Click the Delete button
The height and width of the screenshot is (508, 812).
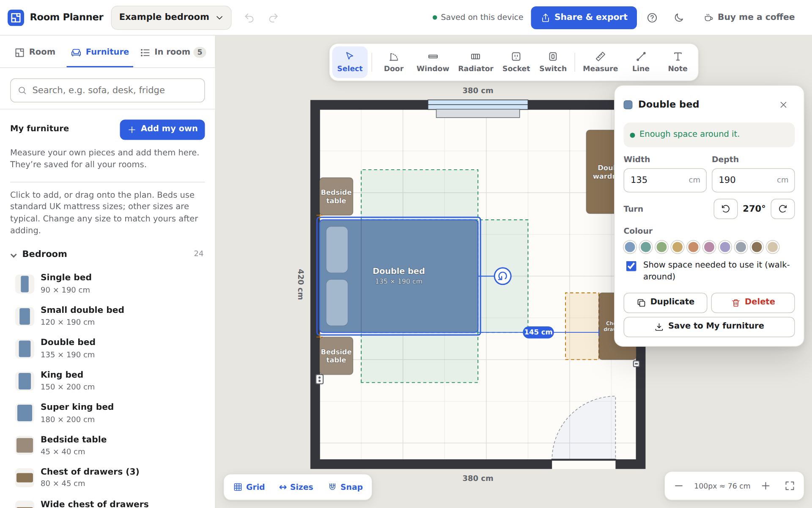[753, 303]
